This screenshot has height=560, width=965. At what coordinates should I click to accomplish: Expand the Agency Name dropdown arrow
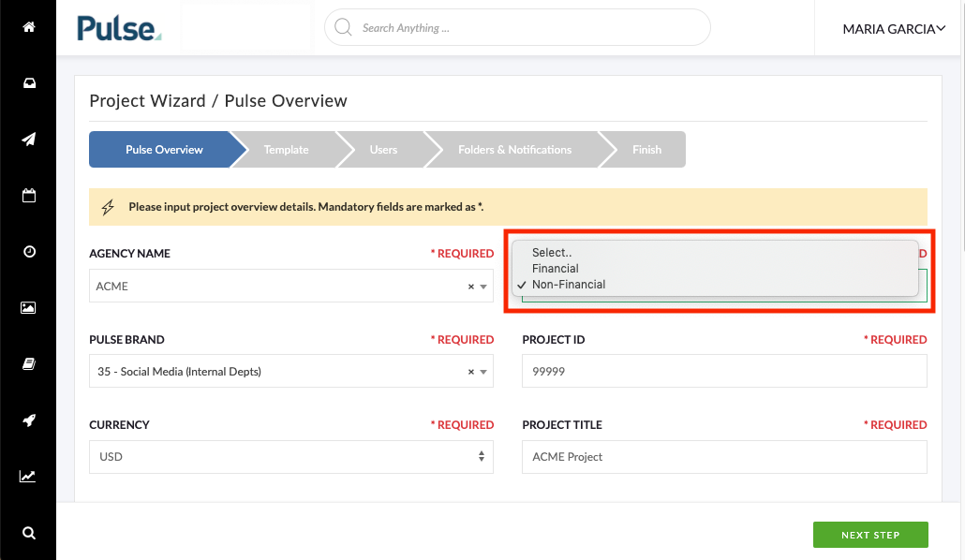click(483, 287)
